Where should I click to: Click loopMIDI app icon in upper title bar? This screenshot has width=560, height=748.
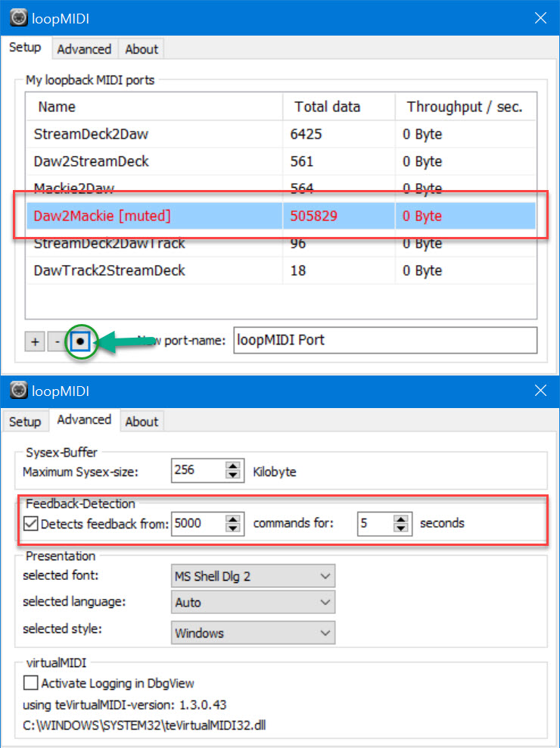[x=19, y=18]
